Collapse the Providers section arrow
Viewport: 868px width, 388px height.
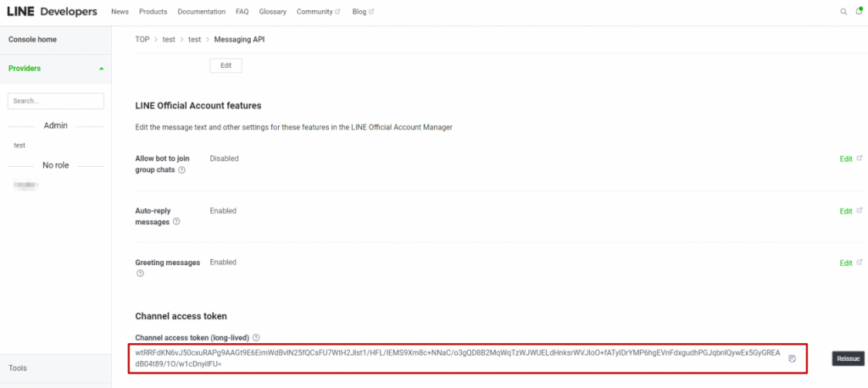pos(102,69)
